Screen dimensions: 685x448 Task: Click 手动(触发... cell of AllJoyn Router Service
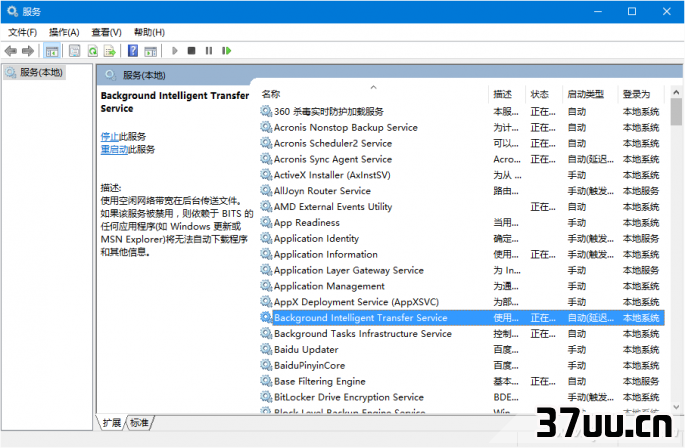pos(590,191)
